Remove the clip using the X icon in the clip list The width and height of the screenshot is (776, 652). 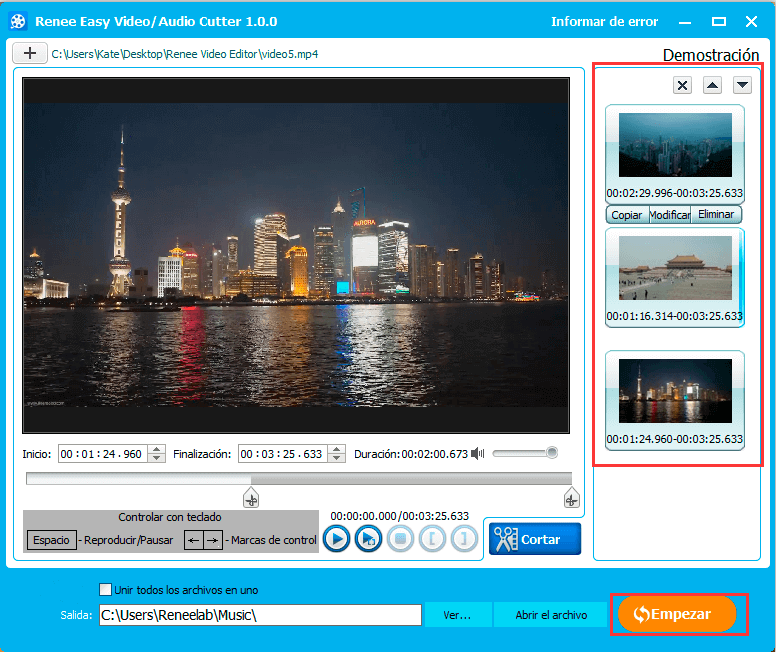pos(682,85)
